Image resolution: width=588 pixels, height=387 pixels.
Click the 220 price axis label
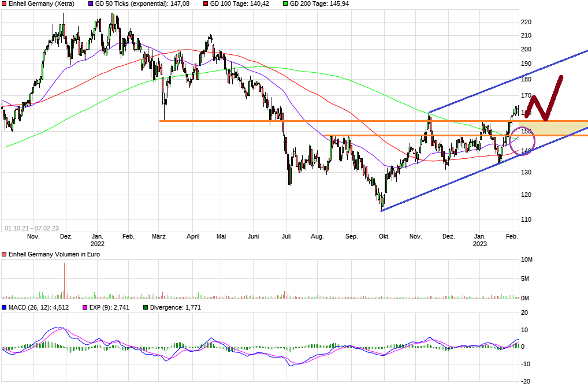click(526, 22)
